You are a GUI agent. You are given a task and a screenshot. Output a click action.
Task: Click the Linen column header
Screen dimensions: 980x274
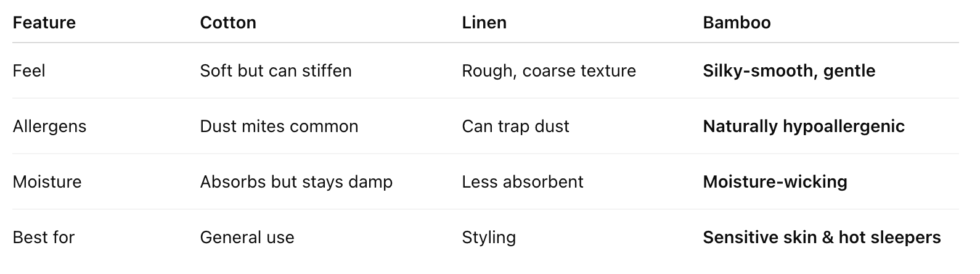click(484, 23)
